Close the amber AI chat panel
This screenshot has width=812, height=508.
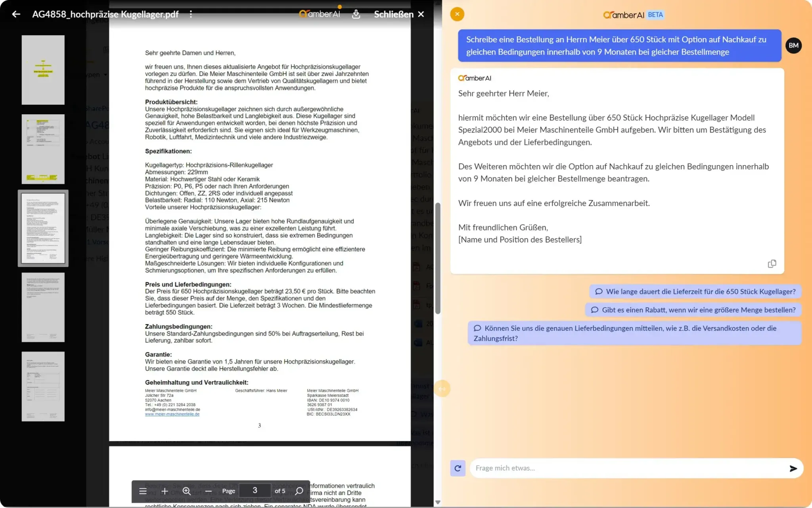click(x=458, y=14)
